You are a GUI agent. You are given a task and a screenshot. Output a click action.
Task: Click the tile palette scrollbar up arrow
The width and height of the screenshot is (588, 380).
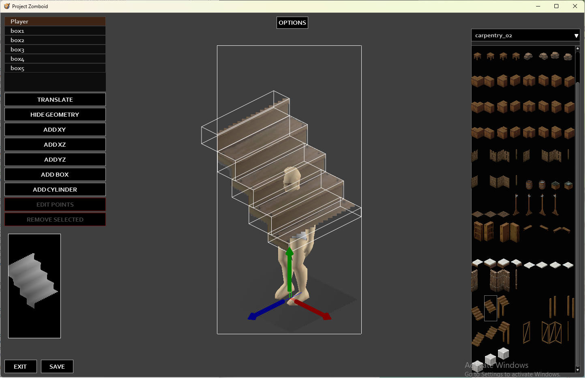[x=577, y=48]
